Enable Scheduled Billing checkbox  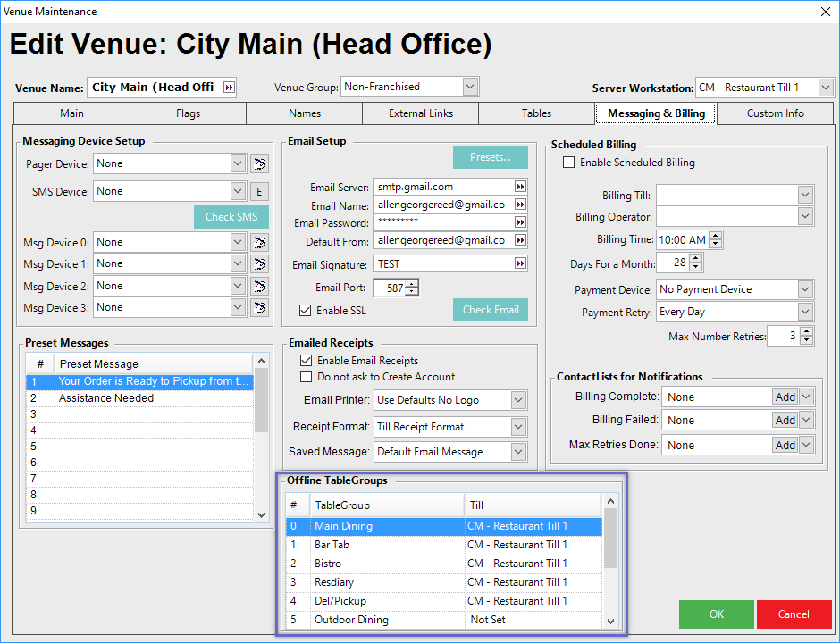click(x=568, y=163)
